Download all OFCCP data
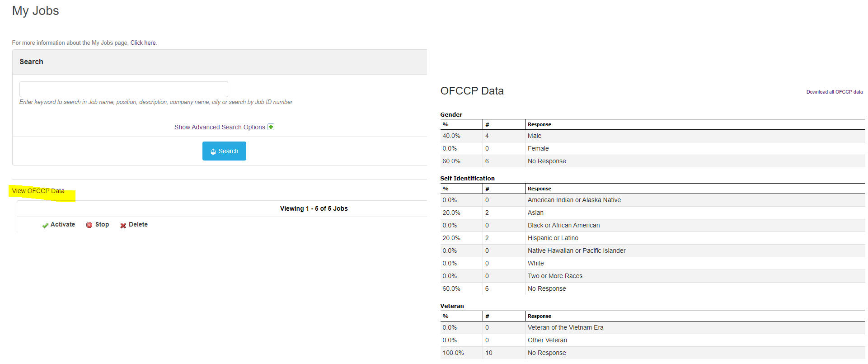The height and width of the screenshot is (364, 868). pos(834,92)
